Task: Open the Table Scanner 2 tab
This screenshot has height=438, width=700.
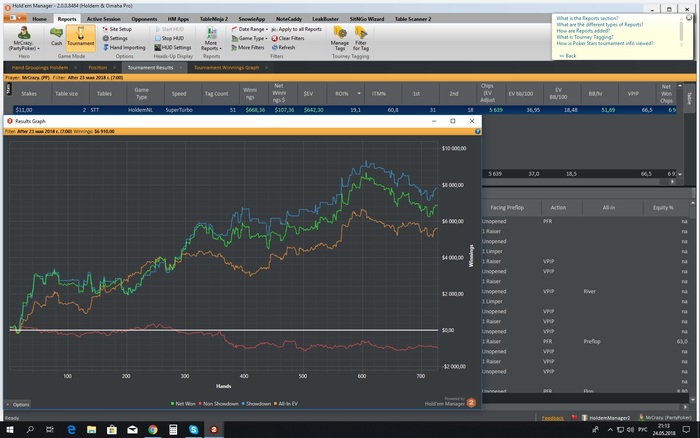Action: click(413, 19)
